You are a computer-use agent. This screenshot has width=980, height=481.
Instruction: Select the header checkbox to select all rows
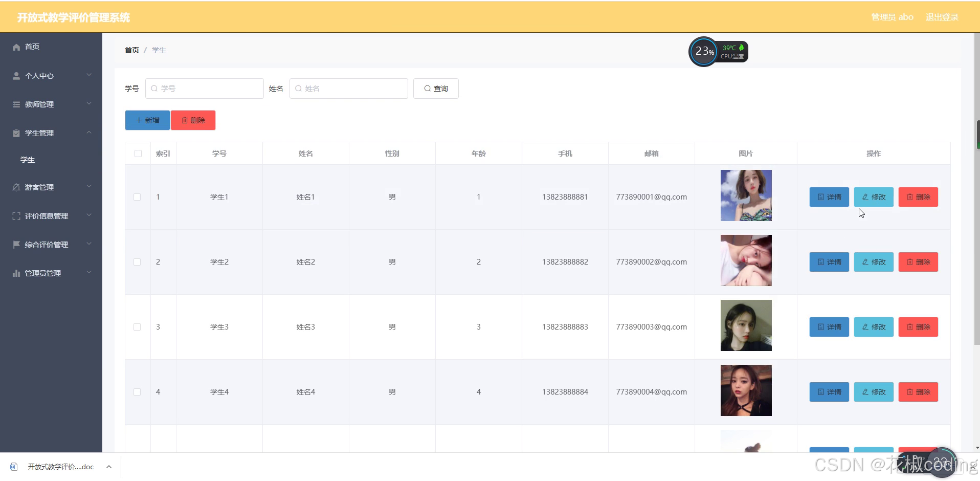pos(138,154)
